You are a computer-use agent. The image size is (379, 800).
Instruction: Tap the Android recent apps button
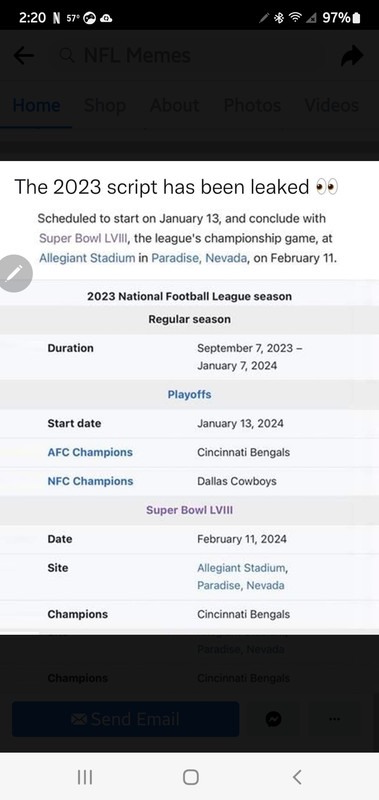[85, 777]
